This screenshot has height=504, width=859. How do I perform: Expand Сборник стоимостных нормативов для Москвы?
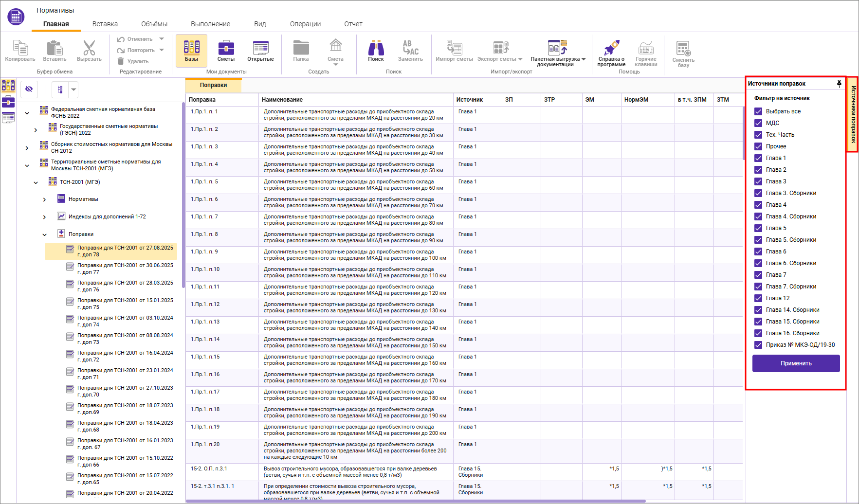coord(27,148)
